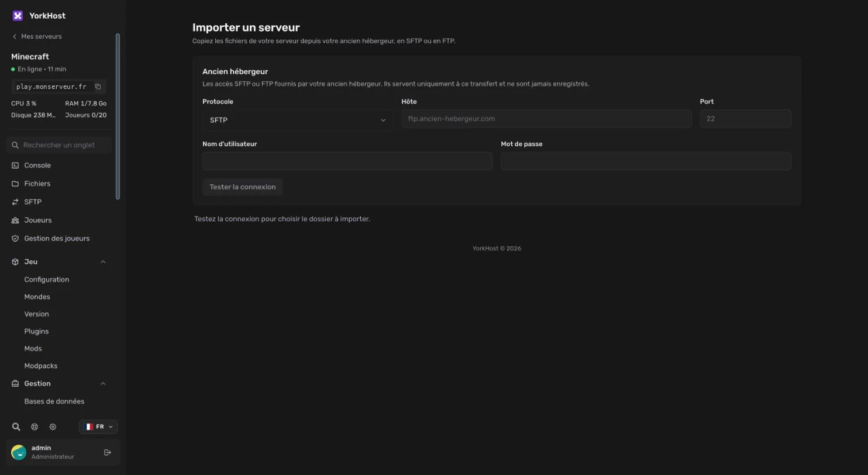Focus the Mot de passe field
The image size is (868, 475).
(646, 161)
